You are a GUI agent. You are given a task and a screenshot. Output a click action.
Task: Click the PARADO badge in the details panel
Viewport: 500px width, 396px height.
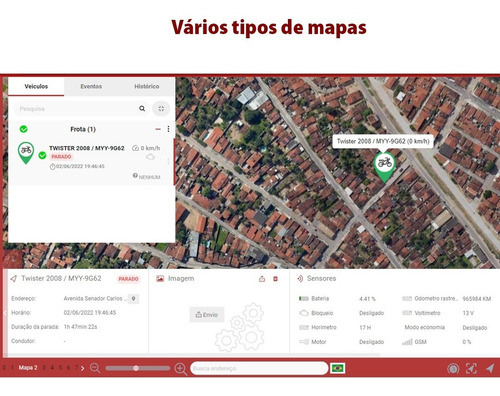point(128,279)
